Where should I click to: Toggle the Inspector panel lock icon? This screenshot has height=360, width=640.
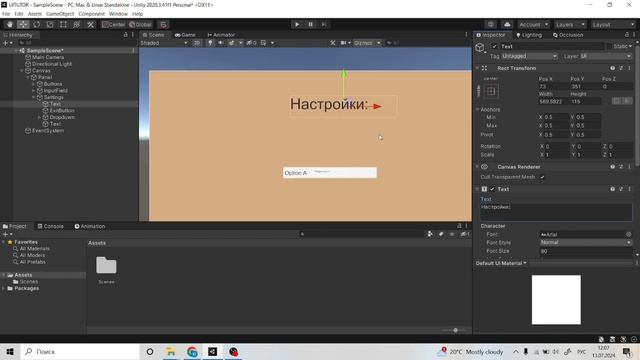click(x=627, y=35)
